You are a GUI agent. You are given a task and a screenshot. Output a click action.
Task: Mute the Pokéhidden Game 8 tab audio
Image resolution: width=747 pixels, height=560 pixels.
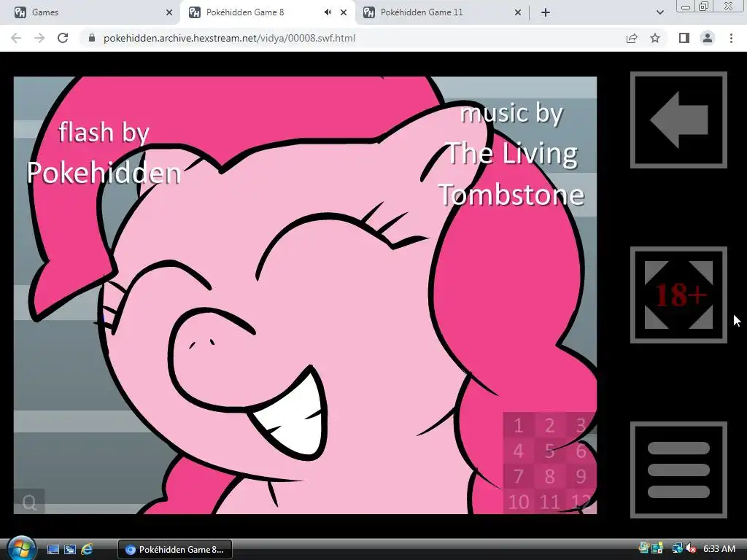pyautogui.click(x=328, y=12)
